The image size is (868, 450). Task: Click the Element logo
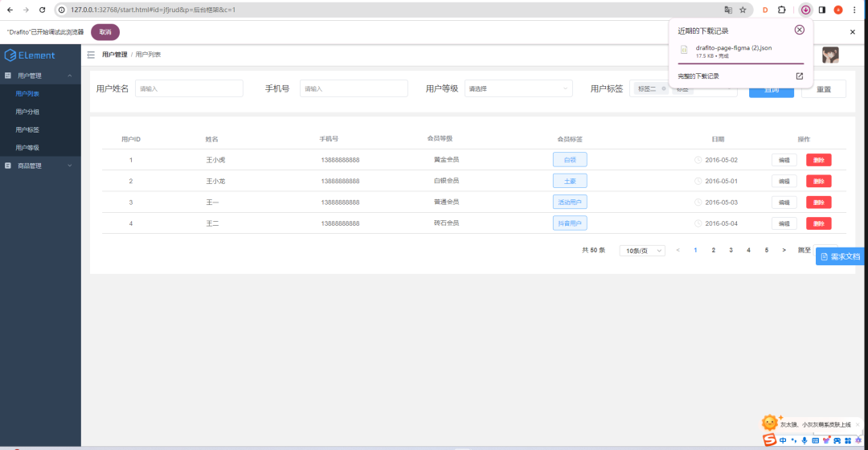pos(30,55)
